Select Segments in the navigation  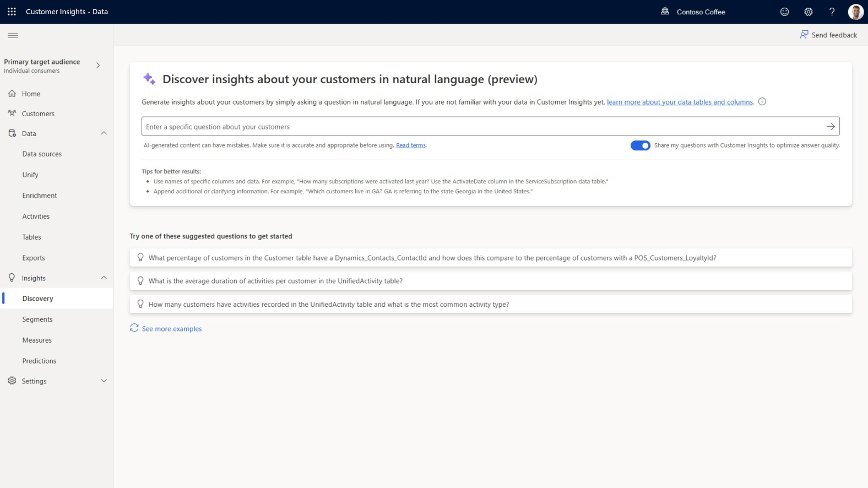pos(37,319)
